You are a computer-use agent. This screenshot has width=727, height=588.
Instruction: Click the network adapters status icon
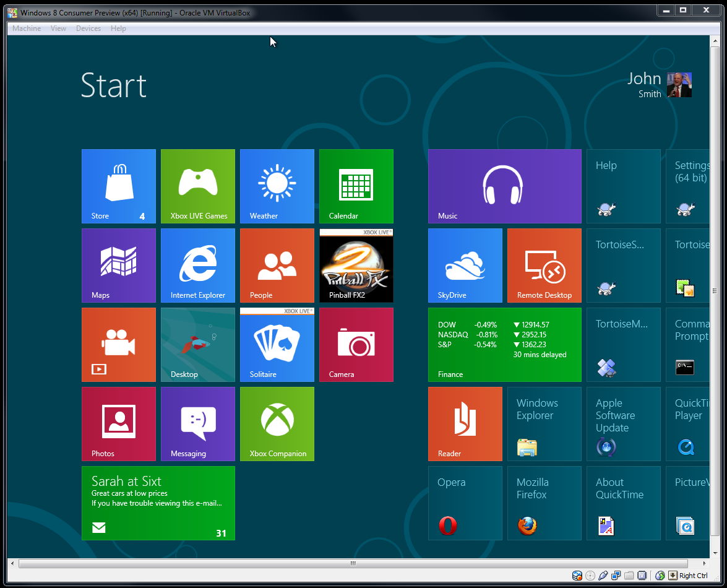tap(616, 576)
